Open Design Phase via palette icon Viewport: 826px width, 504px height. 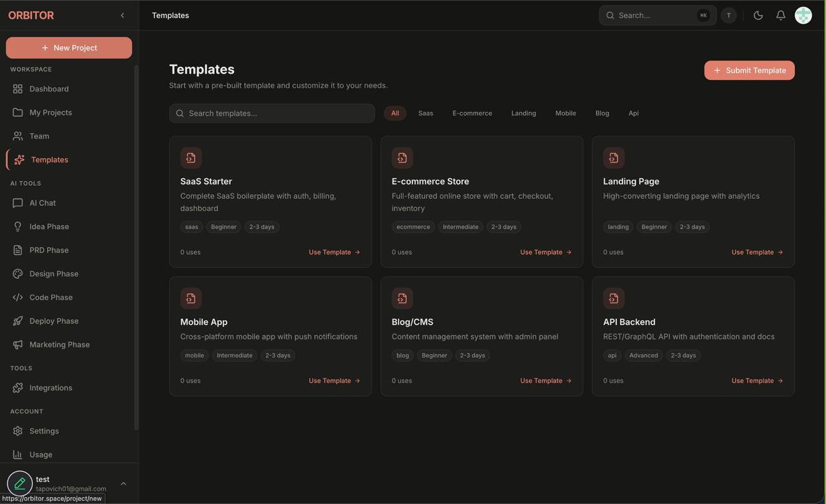point(17,274)
